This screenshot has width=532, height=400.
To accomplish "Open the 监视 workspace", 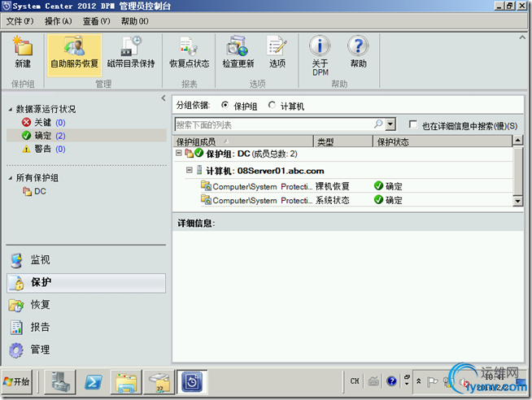I will pos(86,260).
